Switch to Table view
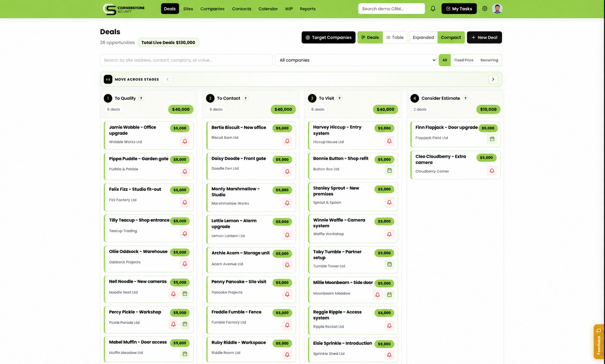The height and width of the screenshot is (364, 605). 395,37
